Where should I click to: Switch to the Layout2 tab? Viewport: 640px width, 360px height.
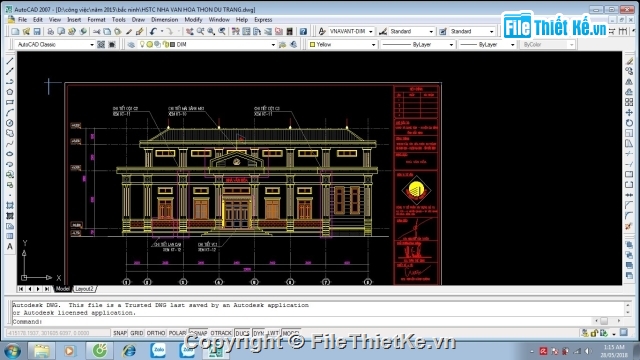click(84, 289)
